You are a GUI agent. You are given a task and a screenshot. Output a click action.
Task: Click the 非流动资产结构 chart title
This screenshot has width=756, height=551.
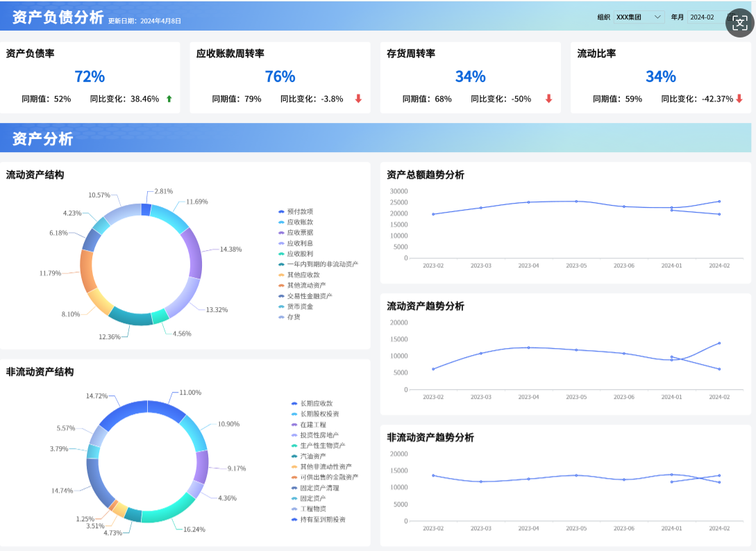[40, 372]
